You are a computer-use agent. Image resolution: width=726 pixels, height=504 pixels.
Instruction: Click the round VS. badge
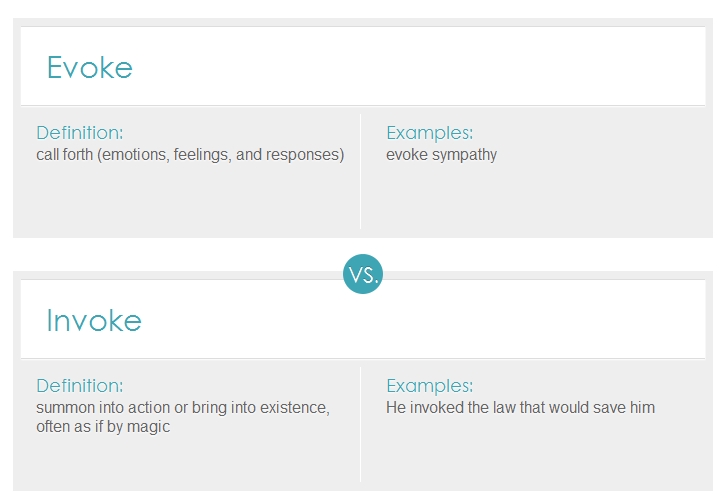(x=363, y=275)
